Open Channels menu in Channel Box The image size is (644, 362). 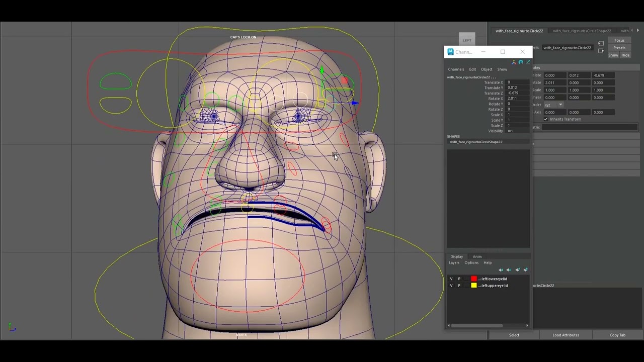(456, 69)
